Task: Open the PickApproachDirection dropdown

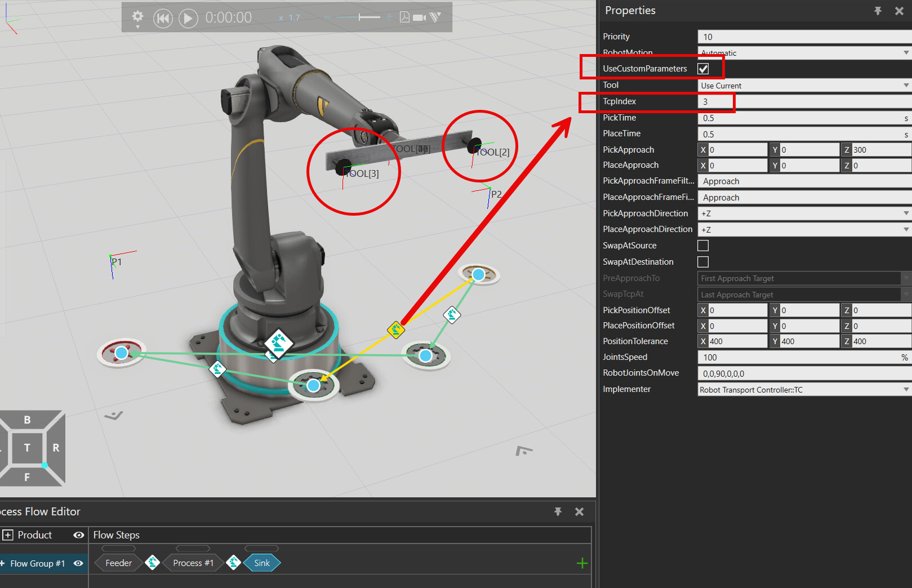Action: pyautogui.click(x=804, y=213)
